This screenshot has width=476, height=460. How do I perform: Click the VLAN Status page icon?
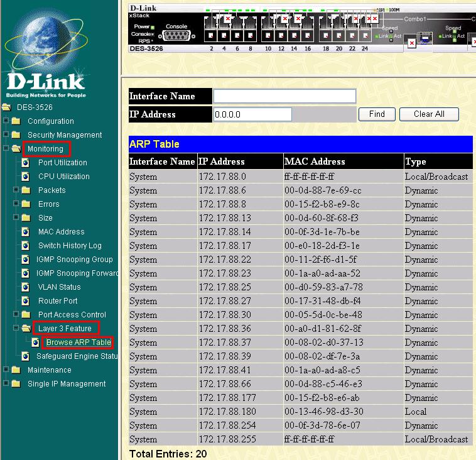pos(26,287)
